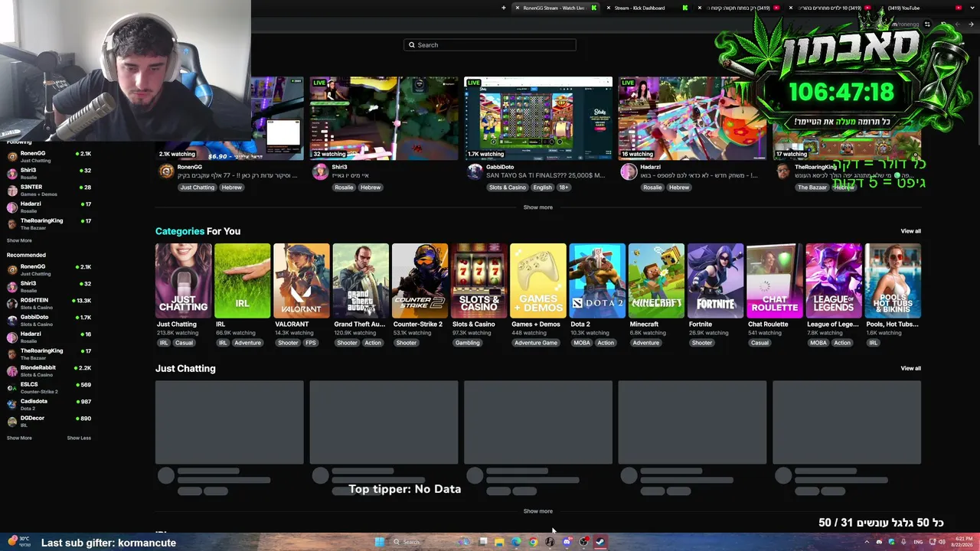Click the 'Minecraft' category title text
Image resolution: width=980 pixels, height=551 pixels.
click(x=644, y=324)
